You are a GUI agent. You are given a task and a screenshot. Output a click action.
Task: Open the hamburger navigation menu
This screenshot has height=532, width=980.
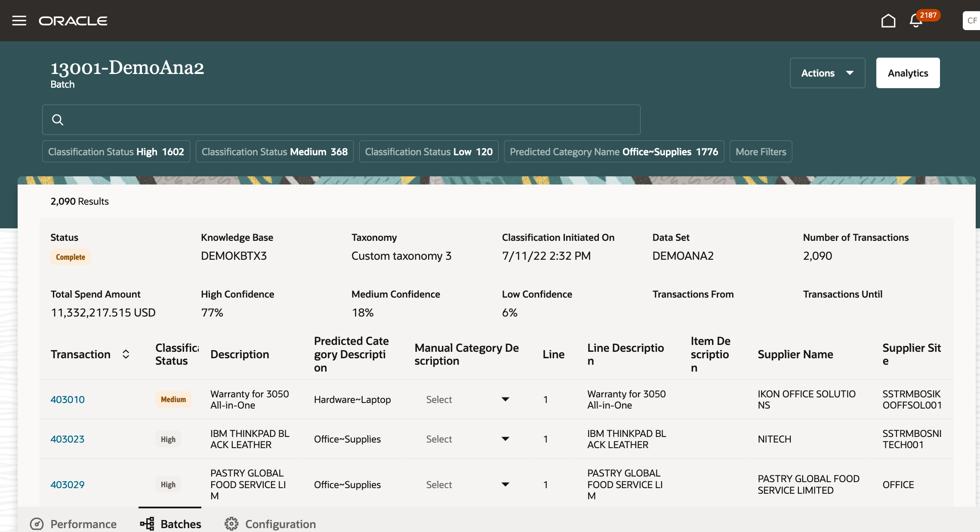click(19, 21)
